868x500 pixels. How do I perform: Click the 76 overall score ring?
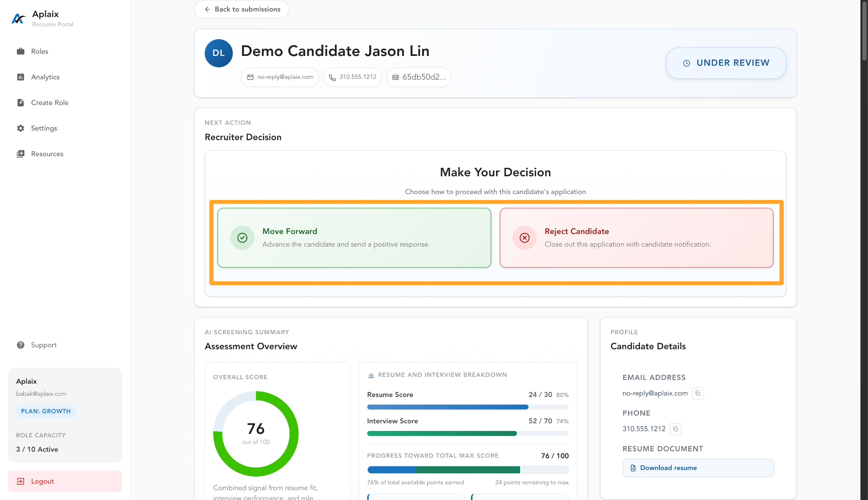coord(256,434)
